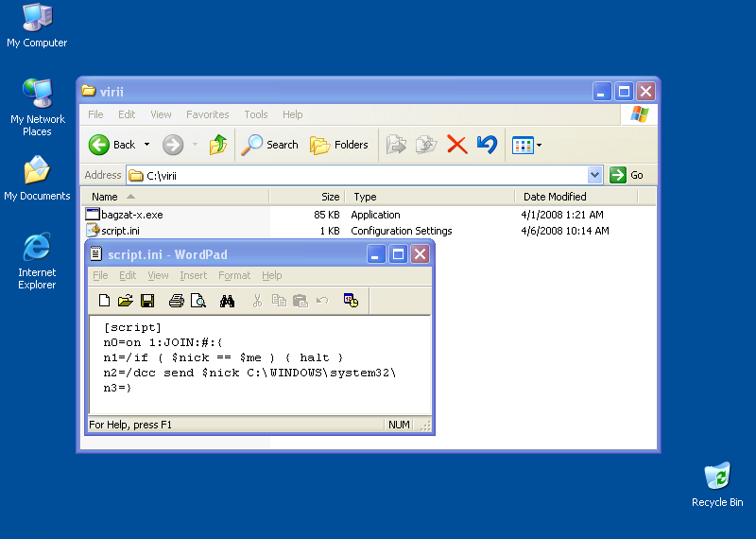The width and height of the screenshot is (756, 539).
Task: Sort by Date Modified column header
Action: pyautogui.click(x=576, y=197)
